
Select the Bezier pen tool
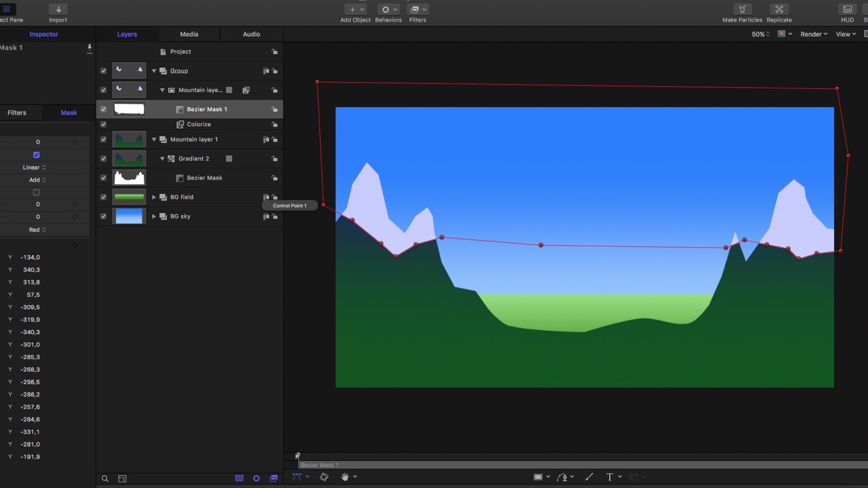pyautogui.click(x=562, y=477)
